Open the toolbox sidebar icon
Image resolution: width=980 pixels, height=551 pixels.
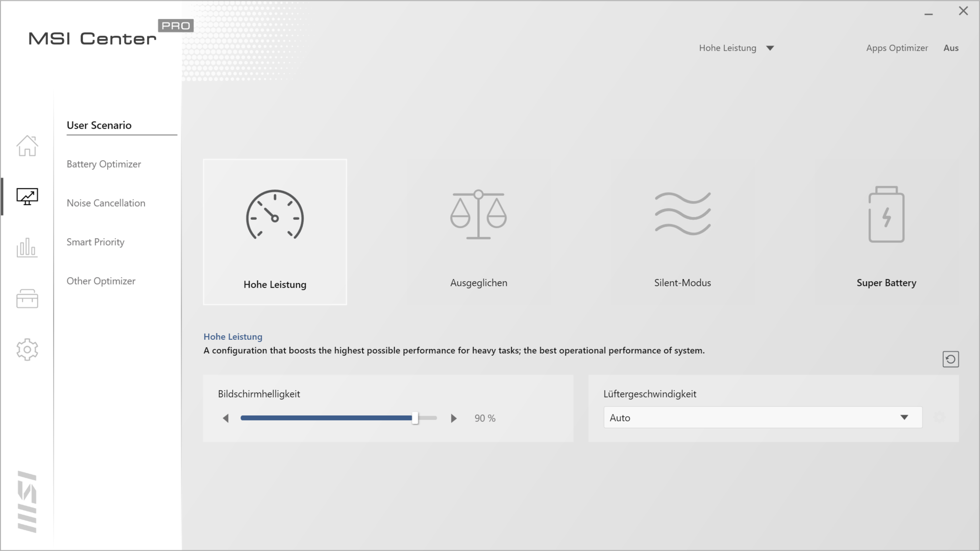point(27,298)
